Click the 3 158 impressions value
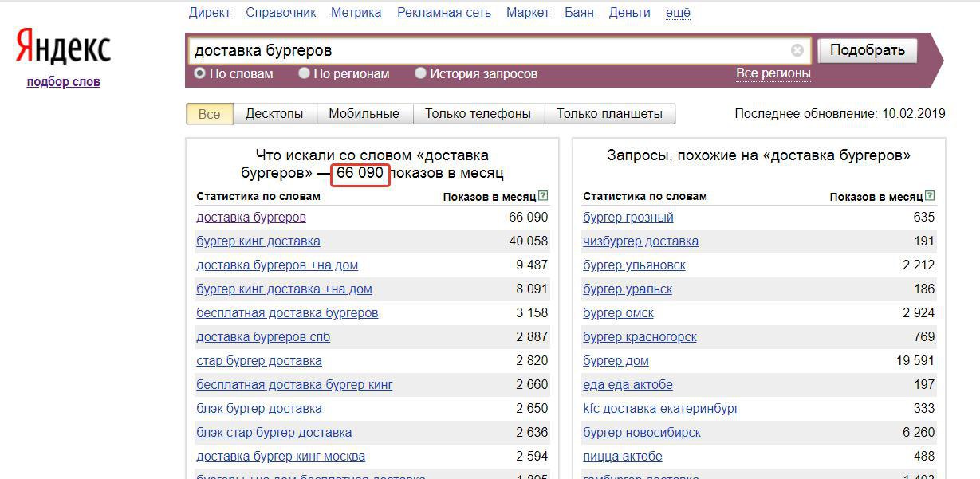The height and width of the screenshot is (479, 980). coord(532,312)
